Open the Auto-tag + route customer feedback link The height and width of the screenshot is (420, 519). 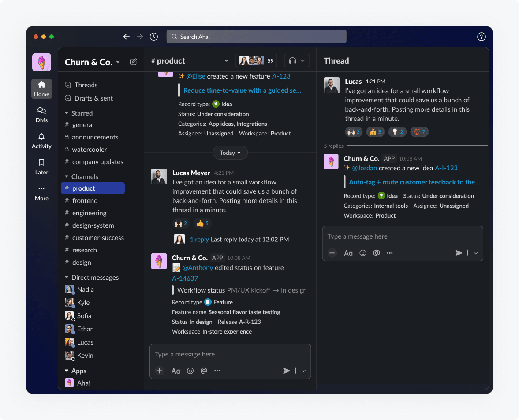[x=414, y=182]
